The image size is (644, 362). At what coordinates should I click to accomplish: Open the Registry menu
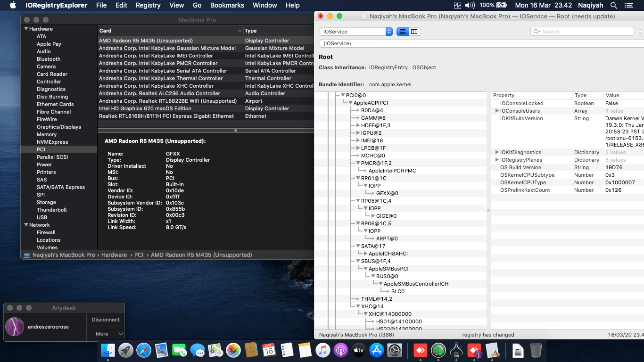point(148,5)
